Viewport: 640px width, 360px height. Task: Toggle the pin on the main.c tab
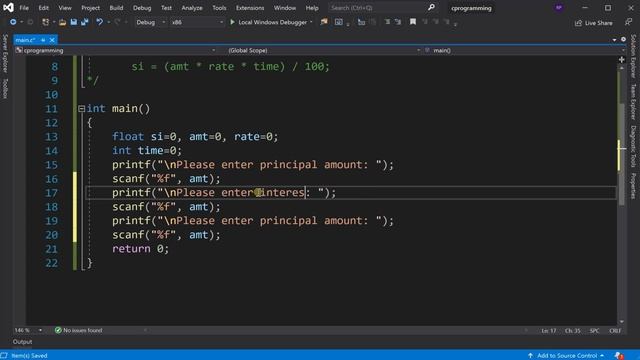tap(43, 40)
